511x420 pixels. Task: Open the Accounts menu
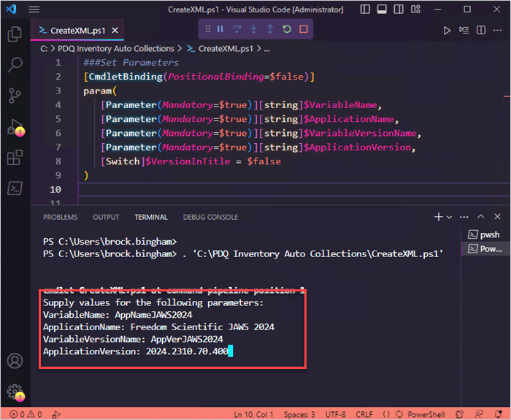[15, 361]
